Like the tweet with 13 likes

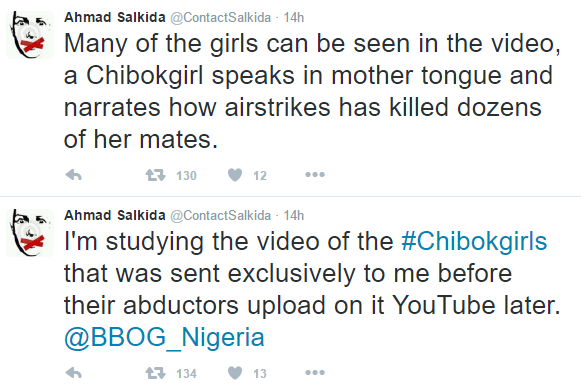235,373
